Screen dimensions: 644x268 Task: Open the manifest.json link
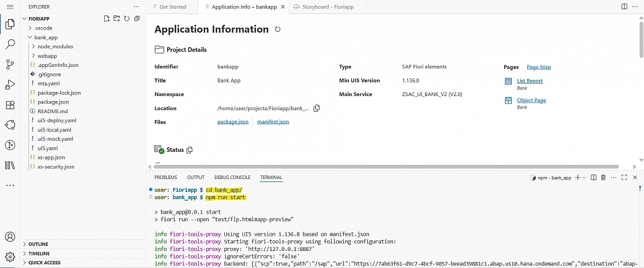tap(273, 122)
